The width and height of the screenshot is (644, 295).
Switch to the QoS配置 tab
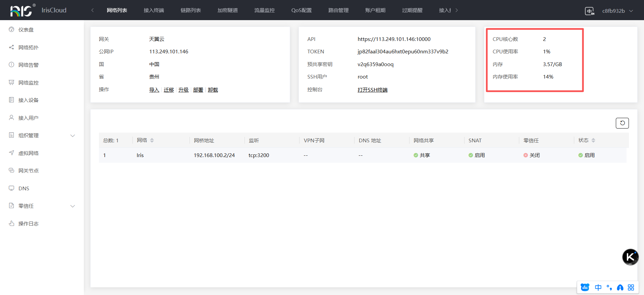point(301,10)
